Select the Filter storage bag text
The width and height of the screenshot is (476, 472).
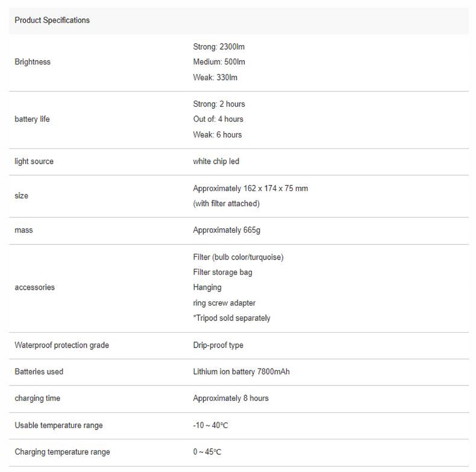[x=223, y=272]
